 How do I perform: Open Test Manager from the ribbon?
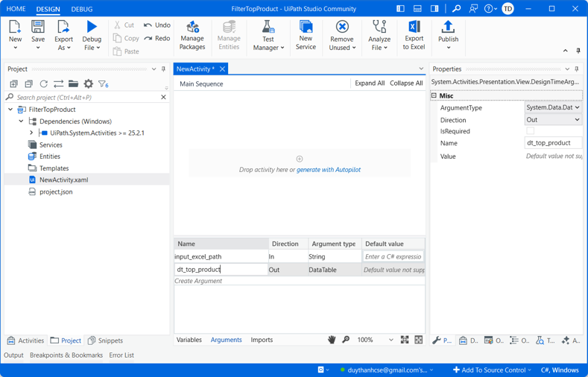click(268, 35)
